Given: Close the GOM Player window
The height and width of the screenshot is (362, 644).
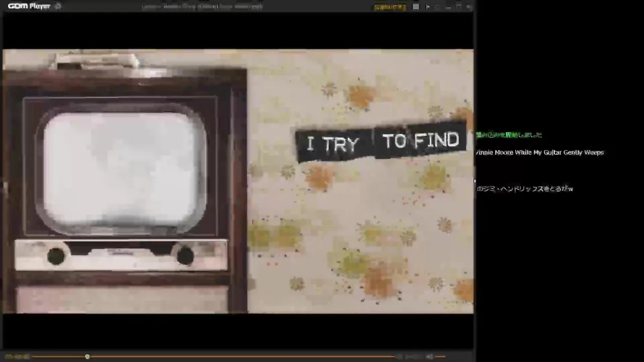Looking at the screenshot, I should tap(469, 7).
